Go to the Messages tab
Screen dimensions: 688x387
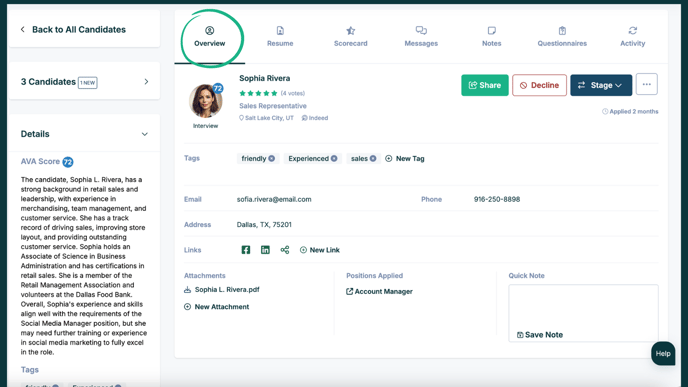(x=421, y=37)
